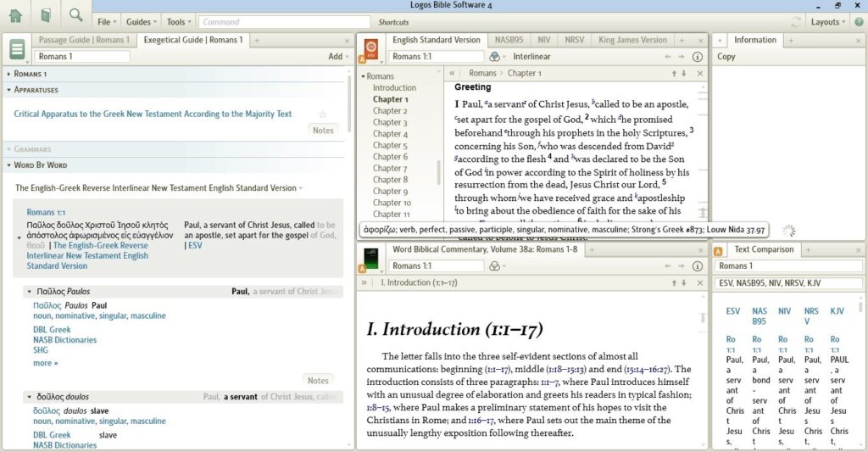
Task: Click more » link under Παῦλος
Action: coord(46,363)
